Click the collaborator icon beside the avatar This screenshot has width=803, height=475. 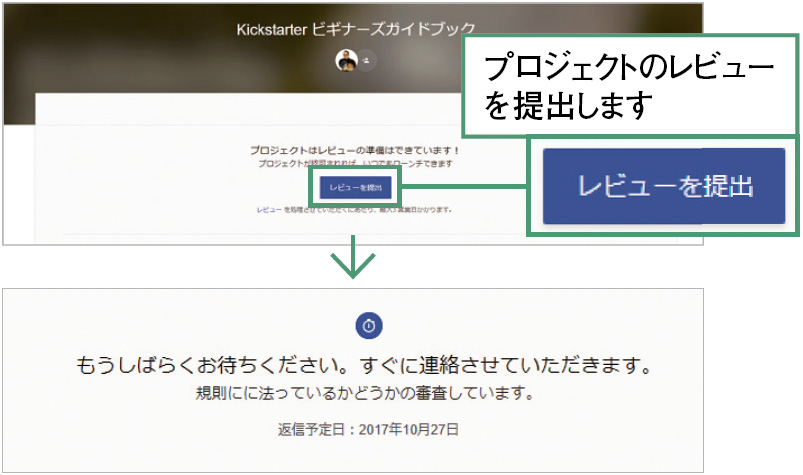367,60
